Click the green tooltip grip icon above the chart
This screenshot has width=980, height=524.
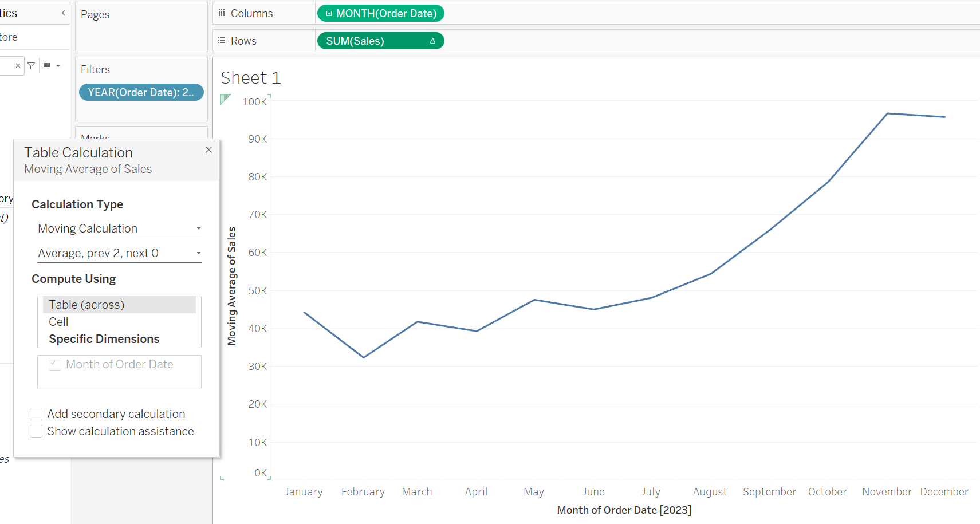(225, 100)
